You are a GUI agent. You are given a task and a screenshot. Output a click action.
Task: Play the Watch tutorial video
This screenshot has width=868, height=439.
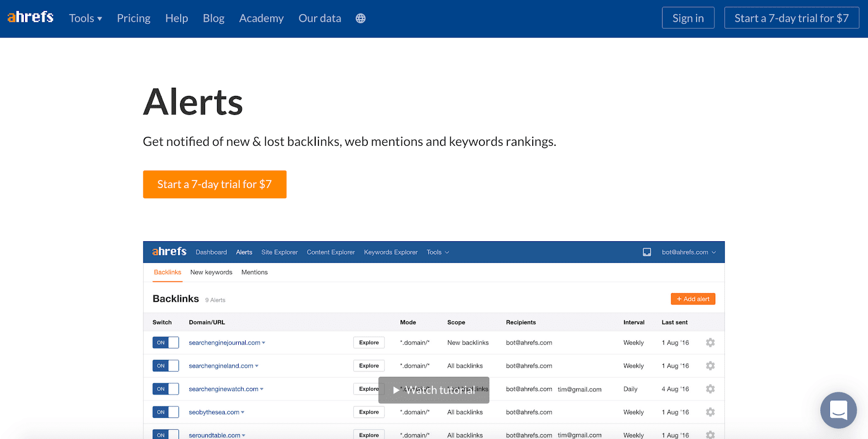click(x=434, y=390)
